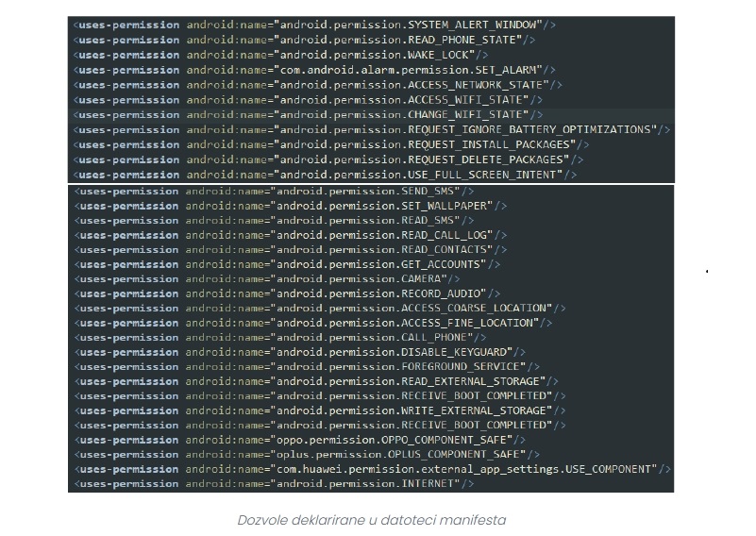
Task: Click the SEND_SMS permission line
Action: 274,192
